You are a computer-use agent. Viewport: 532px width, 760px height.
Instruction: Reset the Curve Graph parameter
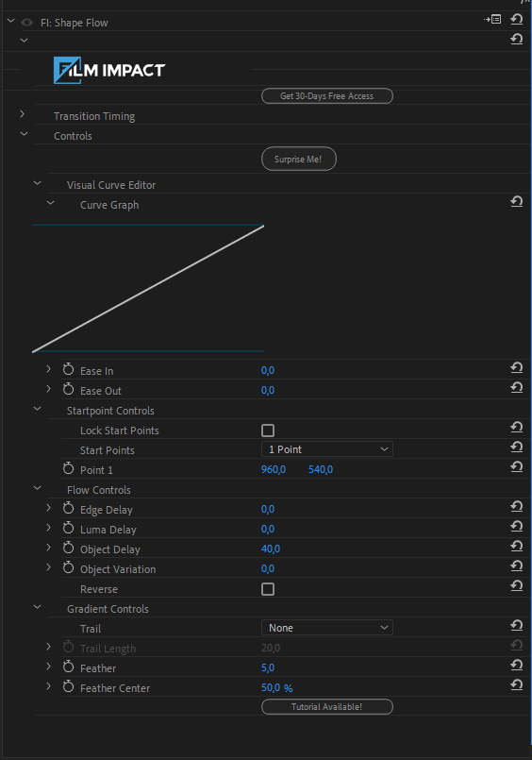[x=517, y=202]
